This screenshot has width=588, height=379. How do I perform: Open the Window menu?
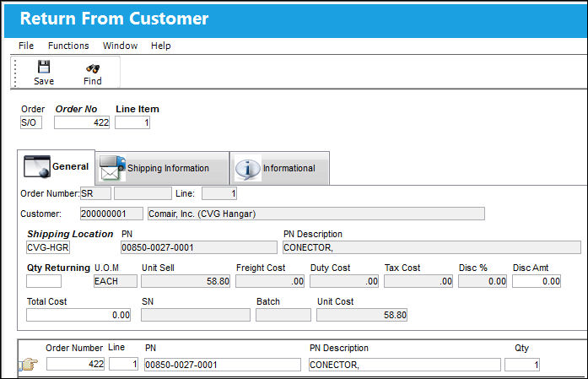(120, 46)
